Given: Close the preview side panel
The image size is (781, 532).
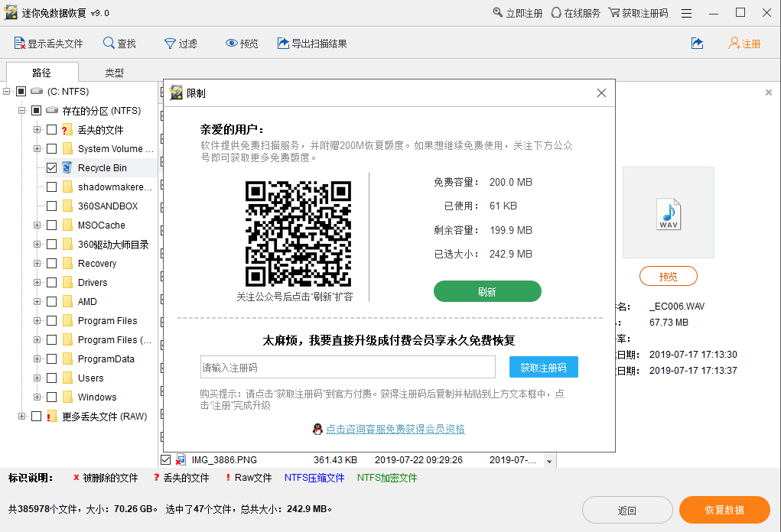Looking at the screenshot, I should click(769, 92).
